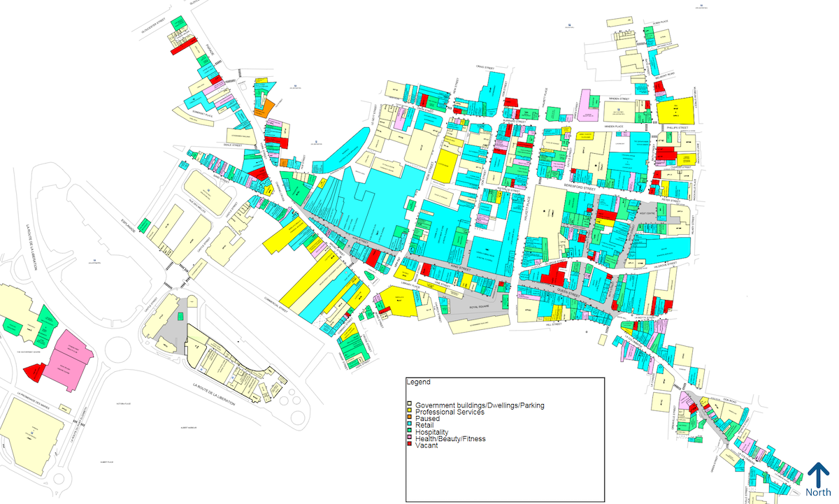
Task: Click the Commercial Street road label
Action: 276,305
